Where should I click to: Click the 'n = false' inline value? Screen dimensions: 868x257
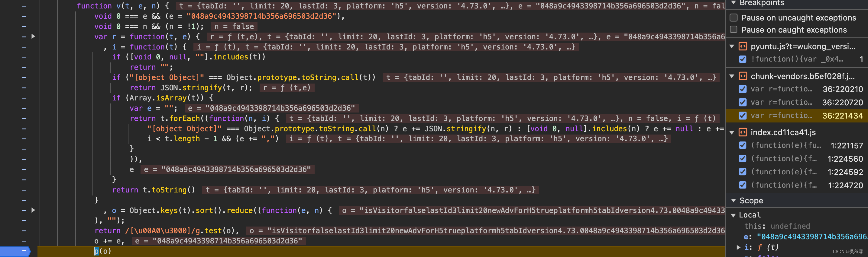pyautogui.click(x=234, y=26)
